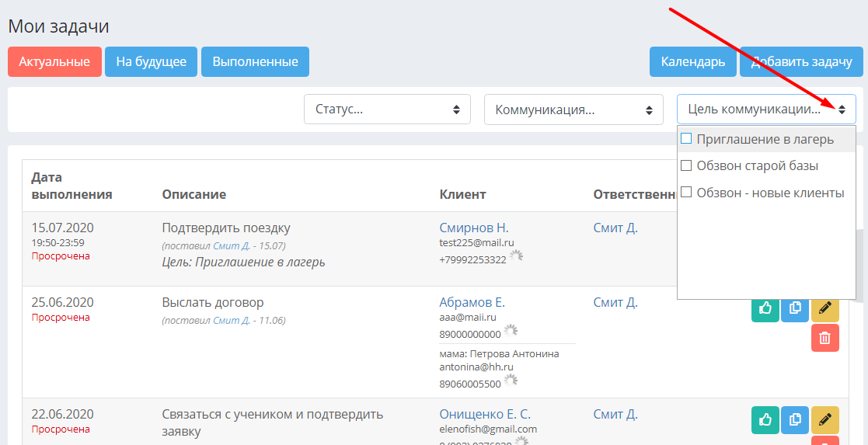Open responsible Смит Д. in Онищенко row
Image resolution: width=868 pixels, height=445 pixels.
[615, 414]
